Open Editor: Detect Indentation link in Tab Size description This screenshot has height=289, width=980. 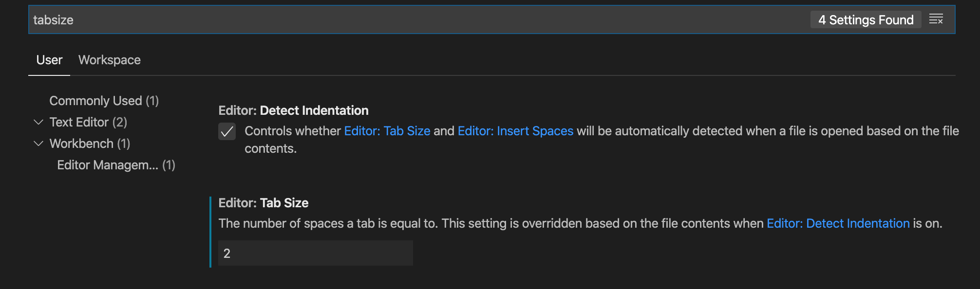click(838, 223)
